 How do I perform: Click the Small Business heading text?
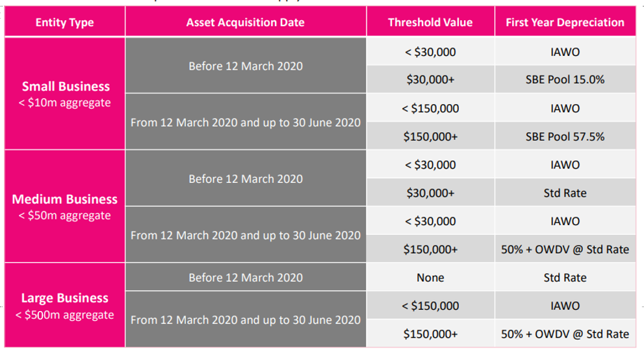pos(66,86)
